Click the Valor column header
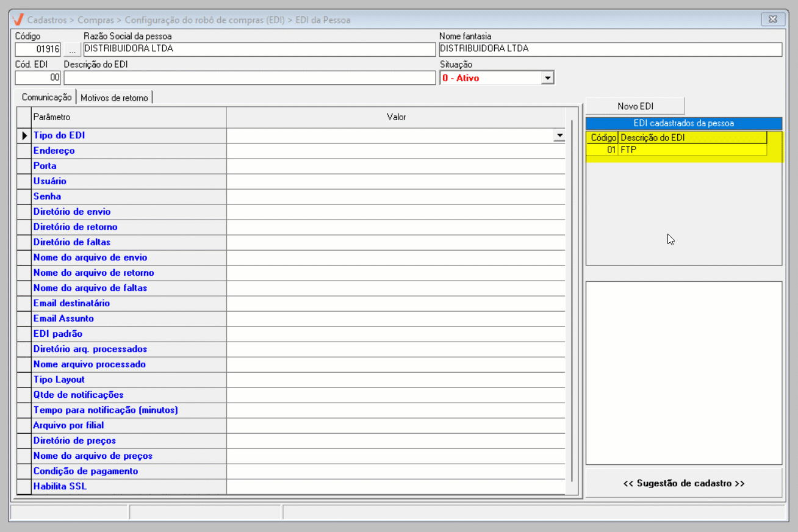Image resolution: width=798 pixels, height=532 pixels. point(396,117)
